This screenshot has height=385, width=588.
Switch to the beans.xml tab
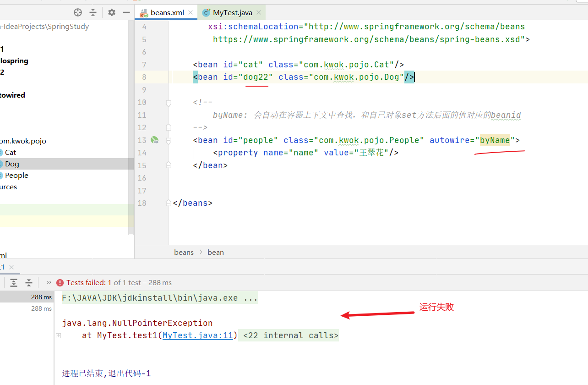click(167, 13)
